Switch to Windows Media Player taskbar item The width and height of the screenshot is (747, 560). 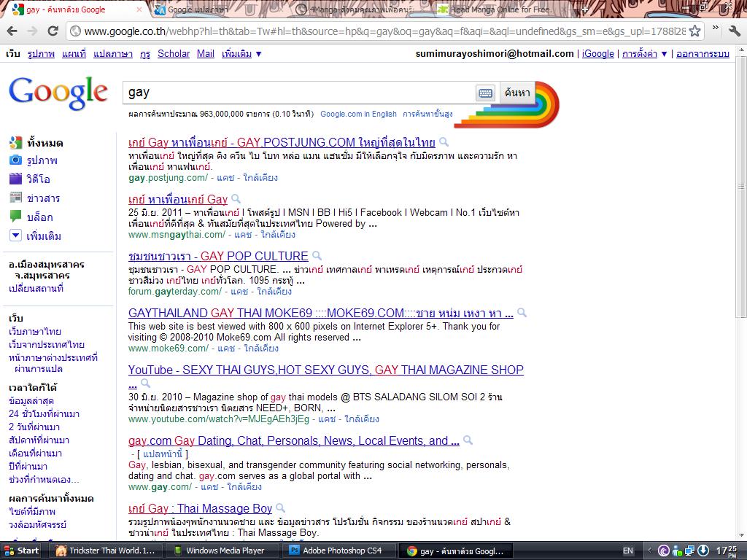click(x=224, y=551)
